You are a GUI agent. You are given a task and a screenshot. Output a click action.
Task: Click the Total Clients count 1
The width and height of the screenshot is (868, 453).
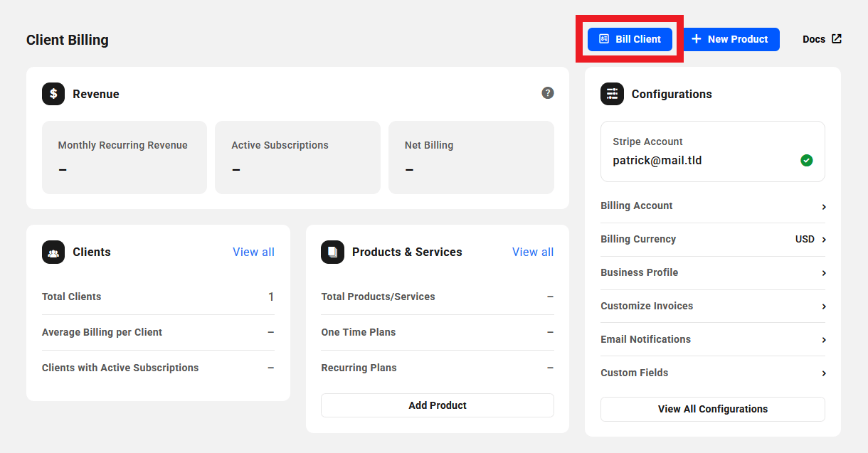[x=271, y=297]
